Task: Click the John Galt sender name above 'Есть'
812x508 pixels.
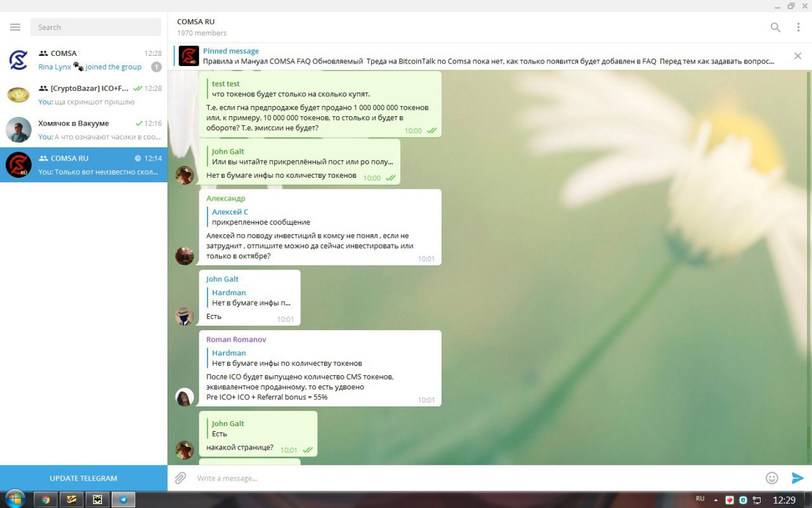Action: (222, 279)
